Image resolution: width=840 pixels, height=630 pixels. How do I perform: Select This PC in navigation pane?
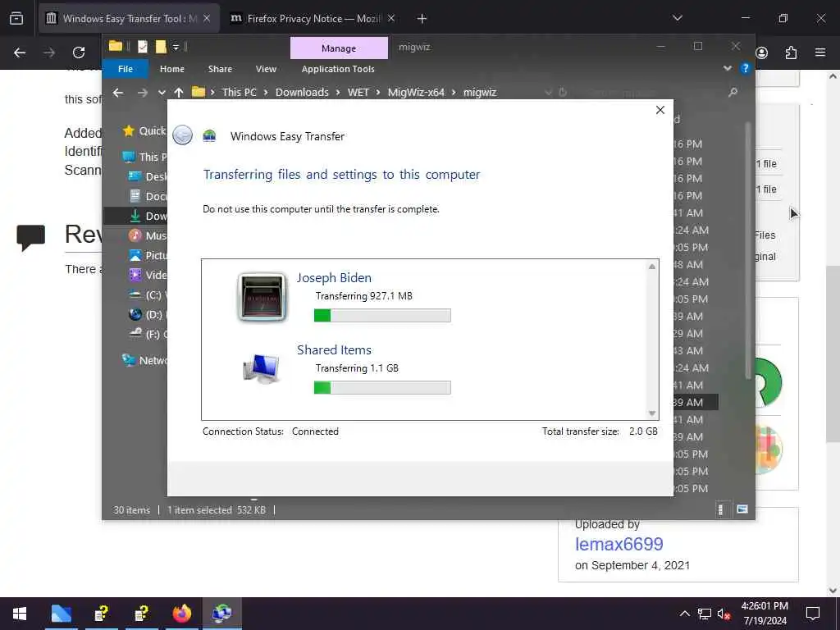coord(144,157)
